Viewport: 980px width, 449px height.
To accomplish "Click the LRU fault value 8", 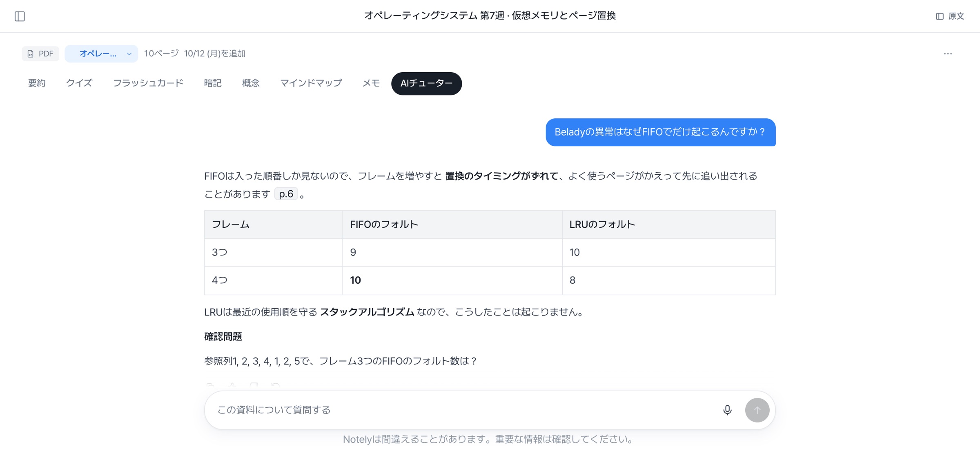I will (668, 280).
